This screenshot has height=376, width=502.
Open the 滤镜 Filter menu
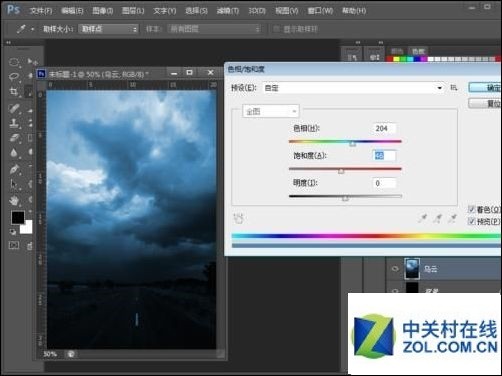(x=228, y=11)
